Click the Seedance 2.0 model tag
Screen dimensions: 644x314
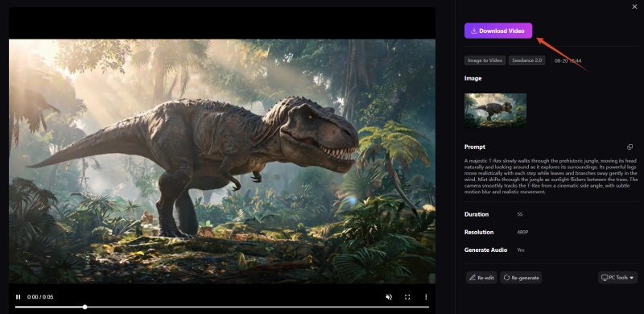tap(527, 60)
